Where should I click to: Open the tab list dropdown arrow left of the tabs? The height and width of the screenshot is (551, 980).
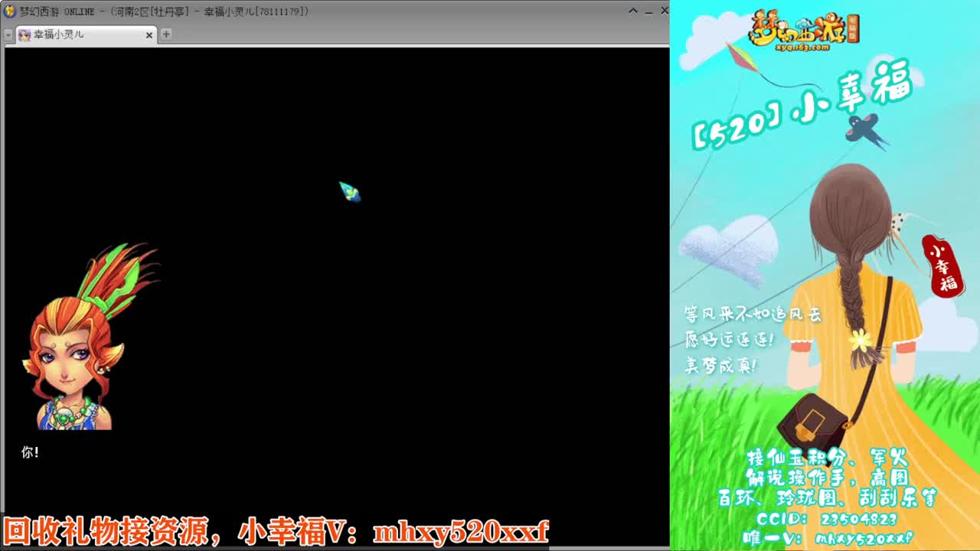(8, 35)
